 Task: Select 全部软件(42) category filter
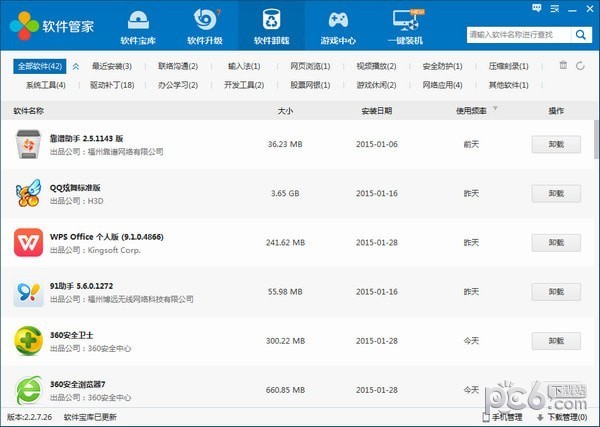(40, 66)
